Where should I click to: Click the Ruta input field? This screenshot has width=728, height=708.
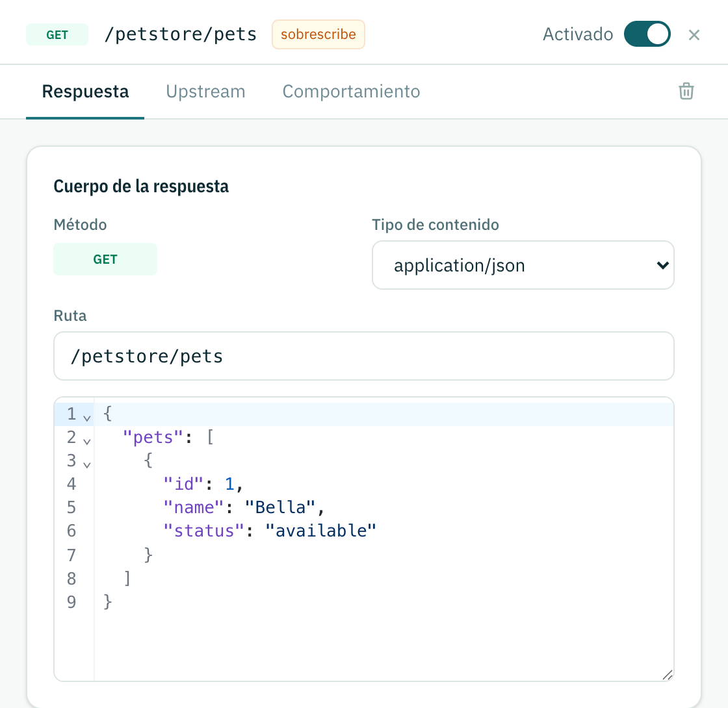363,356
